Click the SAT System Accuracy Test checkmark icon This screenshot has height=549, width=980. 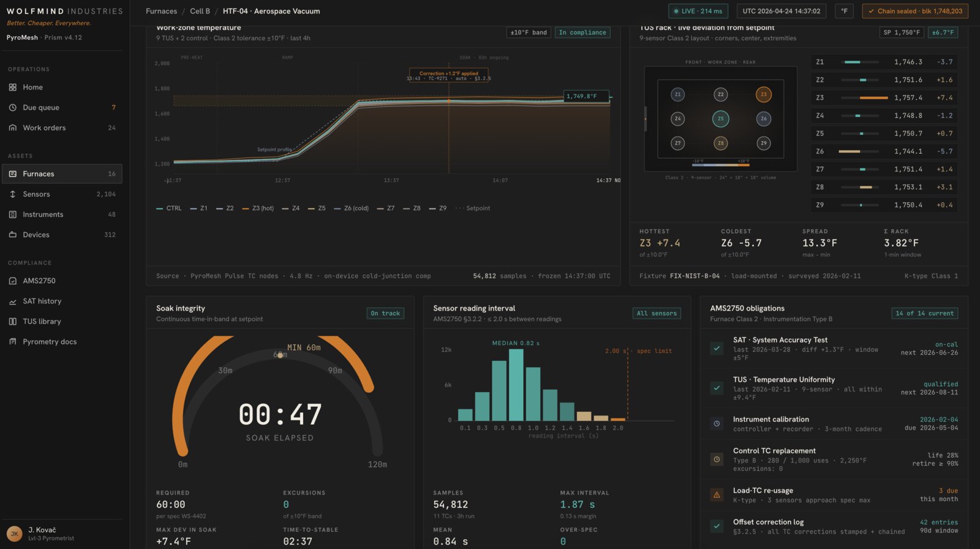716,348
